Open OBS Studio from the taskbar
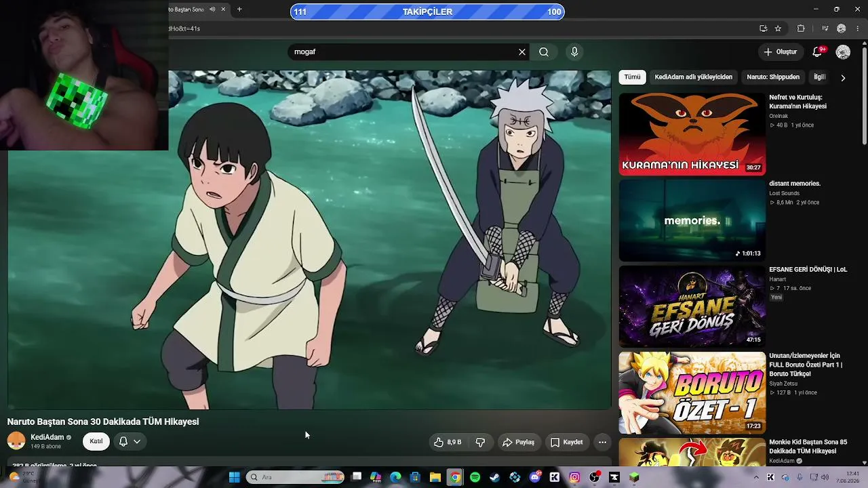This screenshot has height=488, width=868. 595,477
